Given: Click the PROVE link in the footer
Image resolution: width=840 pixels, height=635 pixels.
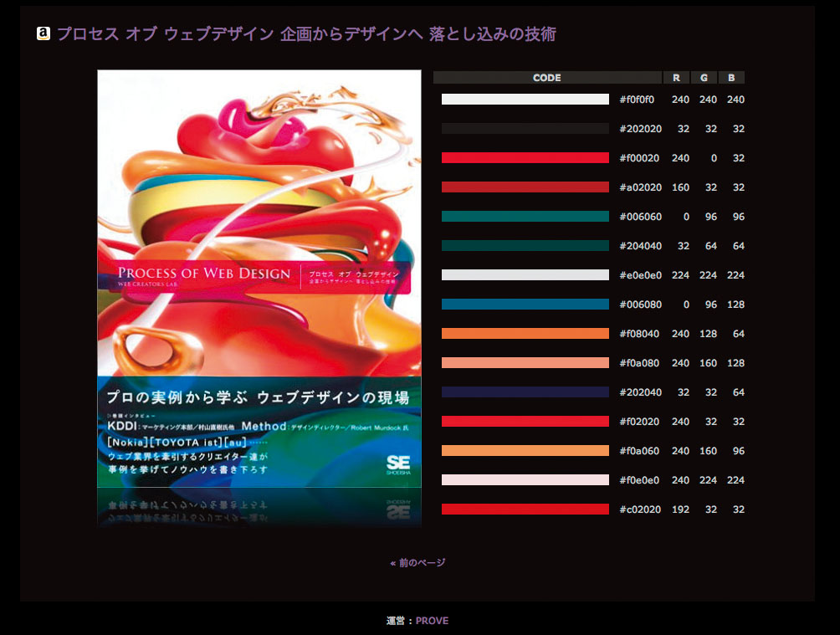Looking at the screenshot, I should [434, 621].
